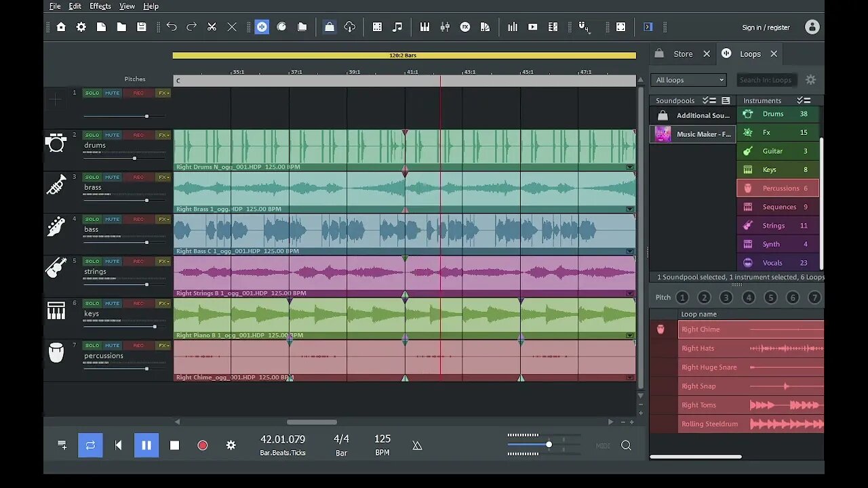
Task: Switch to the Store tab
Action: 682,54
